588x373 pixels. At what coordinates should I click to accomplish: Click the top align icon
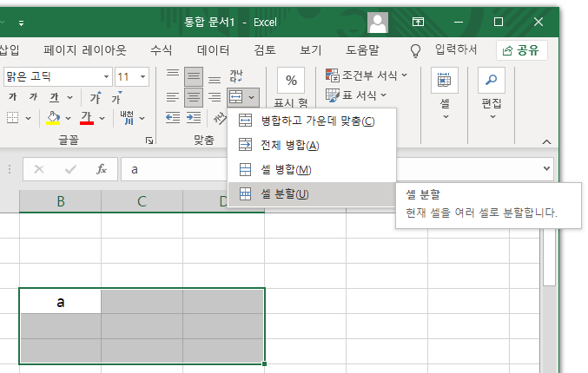click(x=173, y=74)
